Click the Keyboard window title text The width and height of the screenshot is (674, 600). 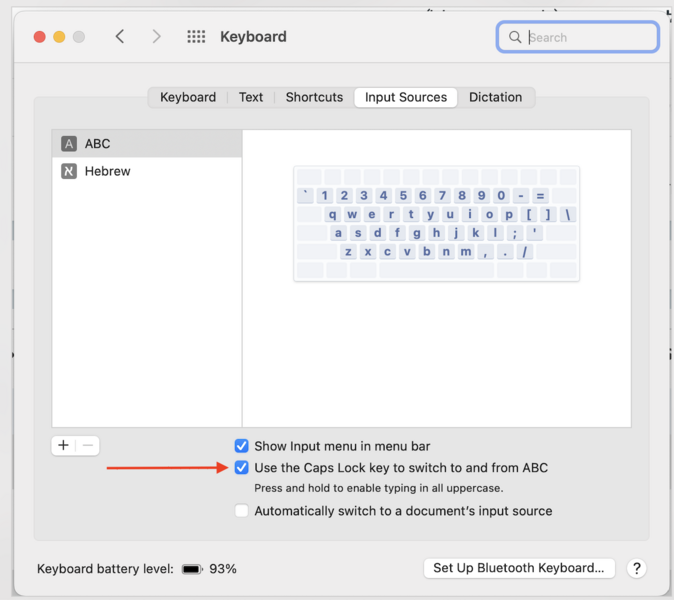pyautogui.click(x=253, y=37)
